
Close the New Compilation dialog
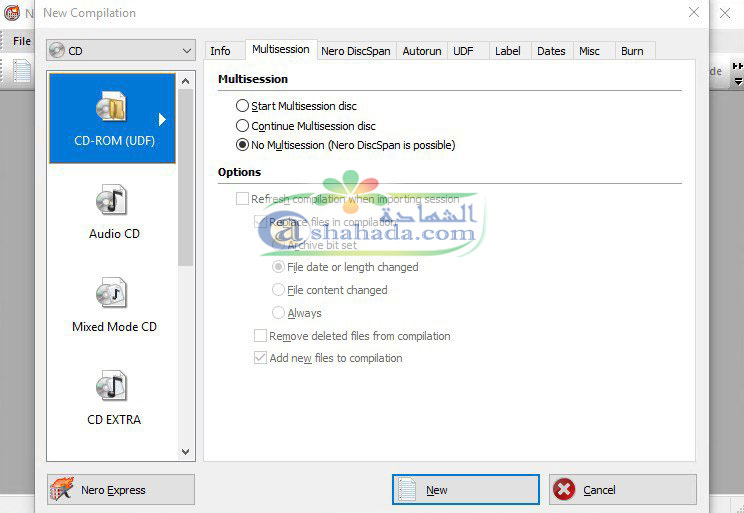click(x=694, y=12)
